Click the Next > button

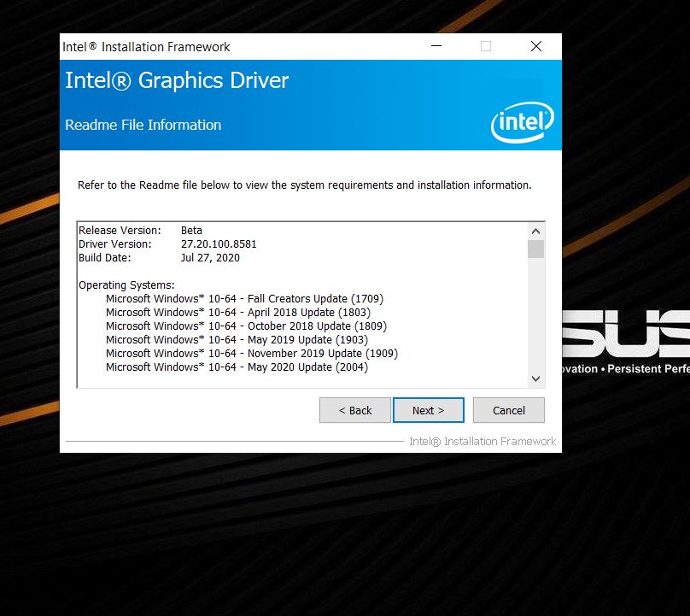pos(428,410)
